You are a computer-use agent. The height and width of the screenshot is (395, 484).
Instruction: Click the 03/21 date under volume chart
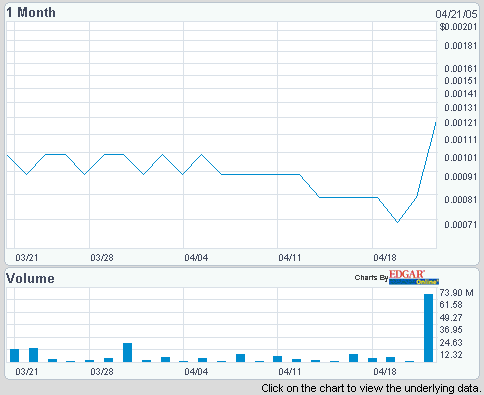tap(27, 372)
